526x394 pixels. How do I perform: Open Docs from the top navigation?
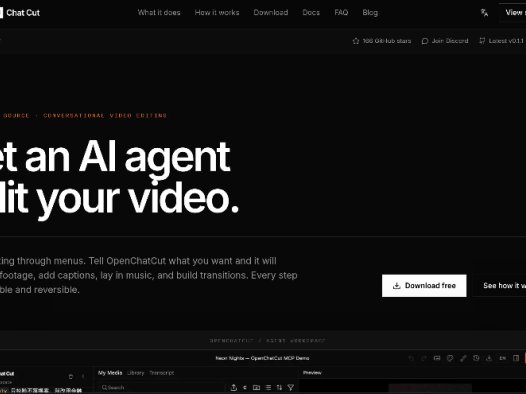(311, 13)
